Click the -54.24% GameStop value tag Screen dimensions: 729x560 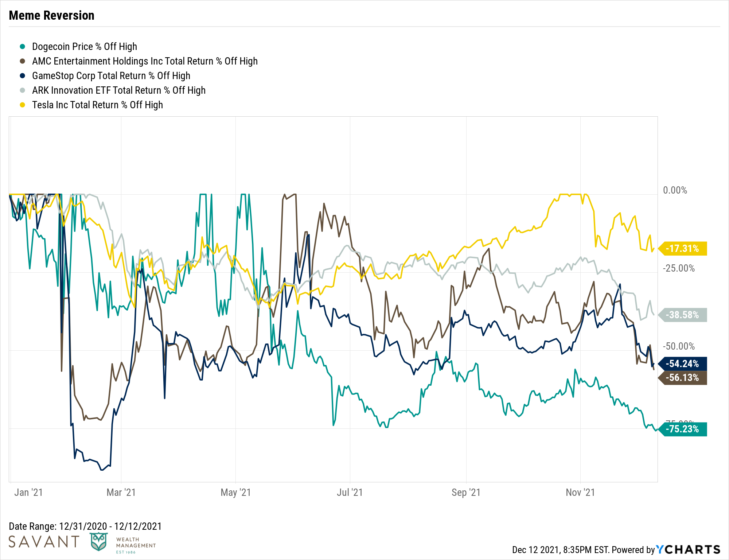(682, 364)
